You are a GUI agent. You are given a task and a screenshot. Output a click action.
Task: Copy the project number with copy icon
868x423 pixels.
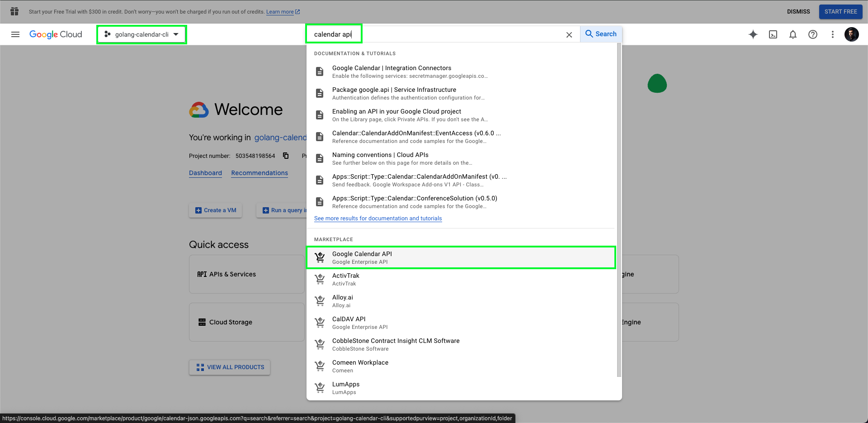pyautogui.click(x=286, y=156)
